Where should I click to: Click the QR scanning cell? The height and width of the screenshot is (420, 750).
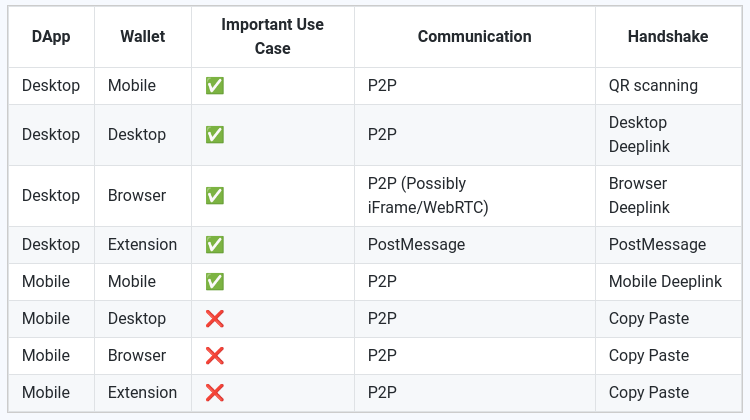(653, 86)
